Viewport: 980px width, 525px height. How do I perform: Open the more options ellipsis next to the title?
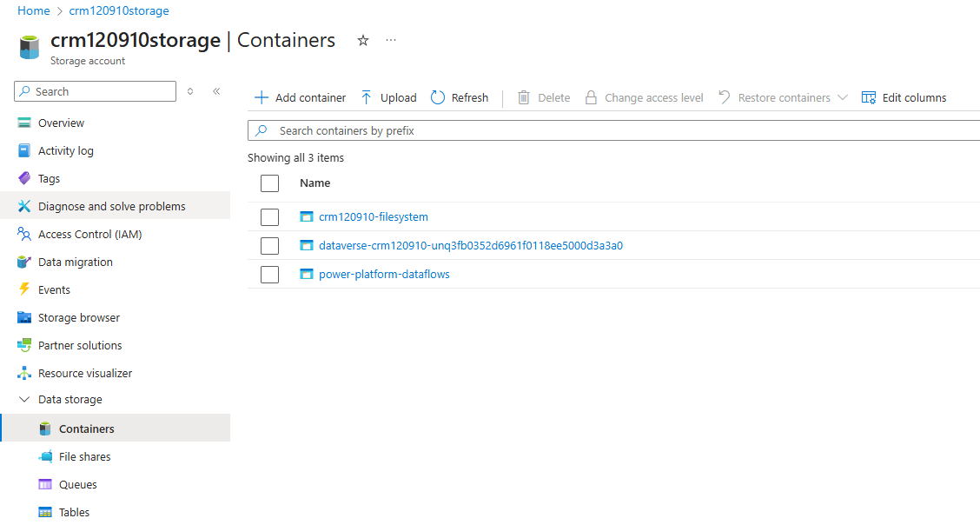[x=391, y=40]
